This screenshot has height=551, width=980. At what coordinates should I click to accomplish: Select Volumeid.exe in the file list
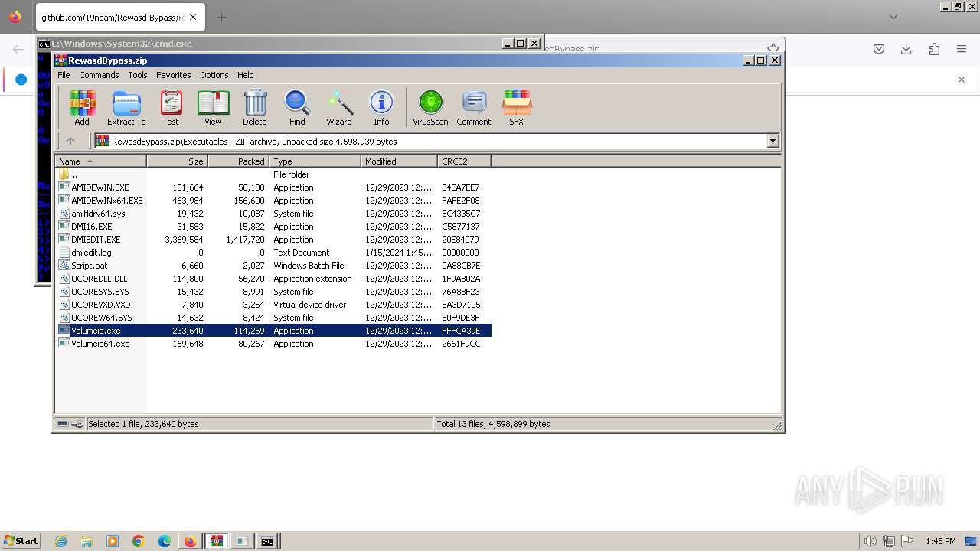[x=273, y=331]
